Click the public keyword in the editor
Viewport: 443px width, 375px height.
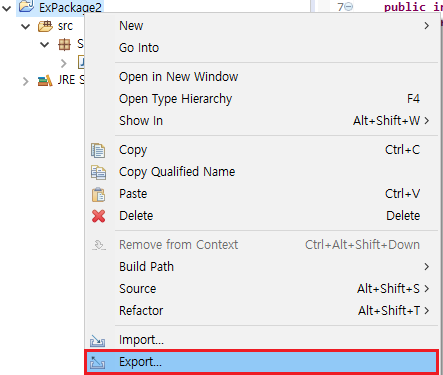tap(405, 7)
